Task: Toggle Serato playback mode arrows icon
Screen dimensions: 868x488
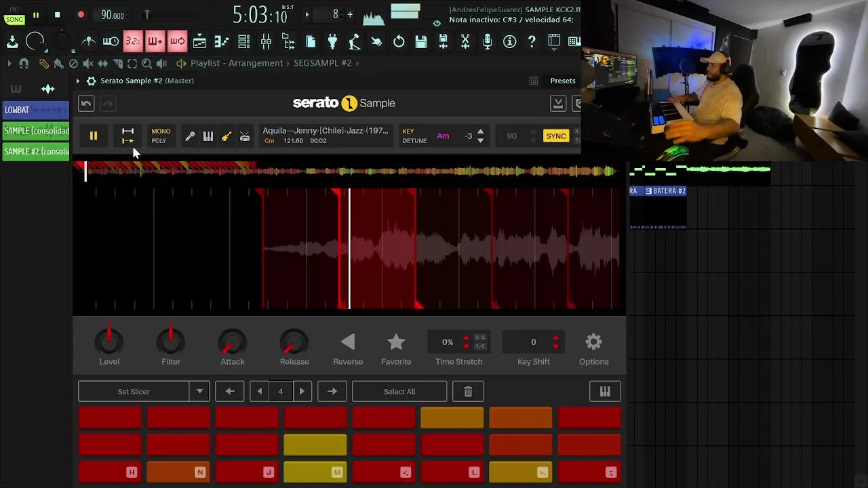Action: pos(127,136)
